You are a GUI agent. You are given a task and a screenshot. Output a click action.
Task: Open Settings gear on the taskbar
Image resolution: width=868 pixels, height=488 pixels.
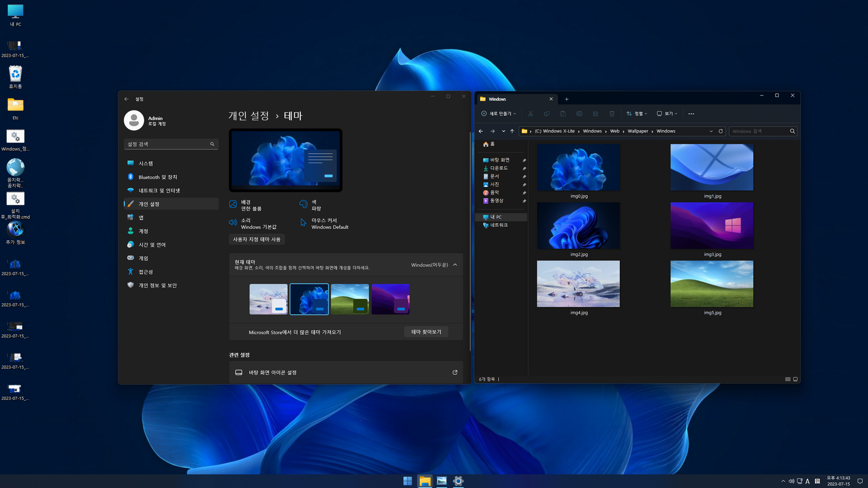click(458, 481)
